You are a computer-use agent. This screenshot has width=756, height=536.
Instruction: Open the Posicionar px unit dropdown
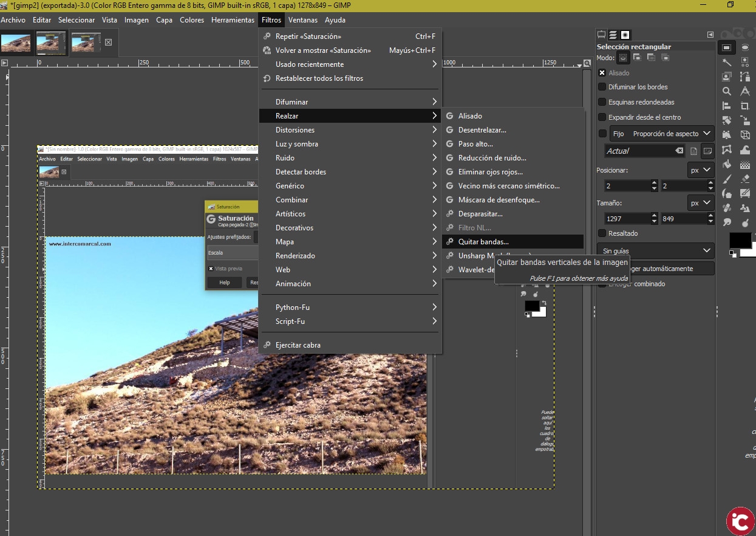701,170
